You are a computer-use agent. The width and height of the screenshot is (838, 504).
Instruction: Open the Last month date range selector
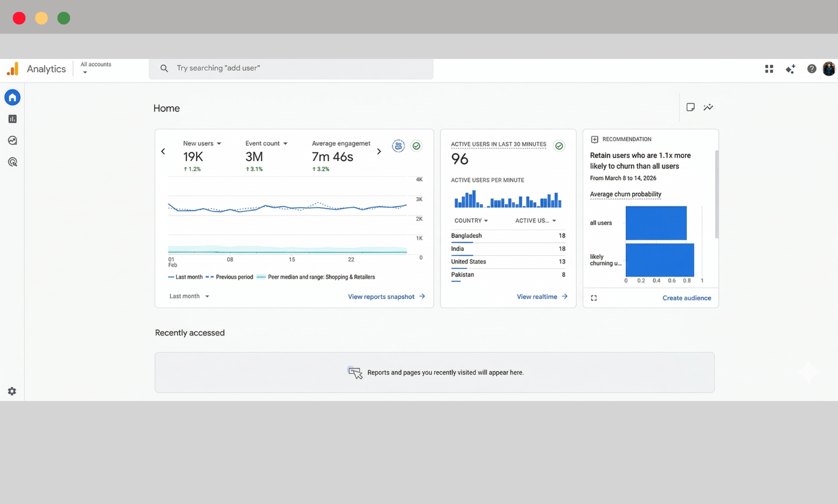pos(189,296)
